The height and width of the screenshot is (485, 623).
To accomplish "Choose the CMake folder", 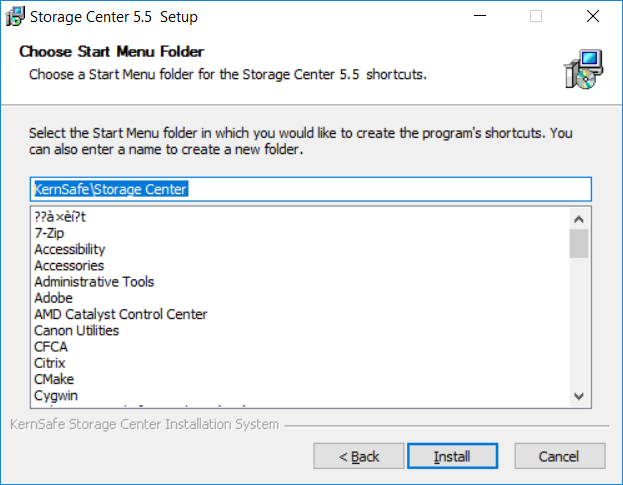I will click(x=54, y=379).
